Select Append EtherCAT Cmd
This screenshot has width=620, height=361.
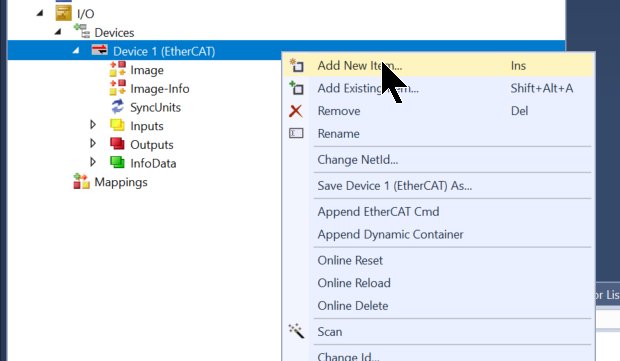(439, 212)
